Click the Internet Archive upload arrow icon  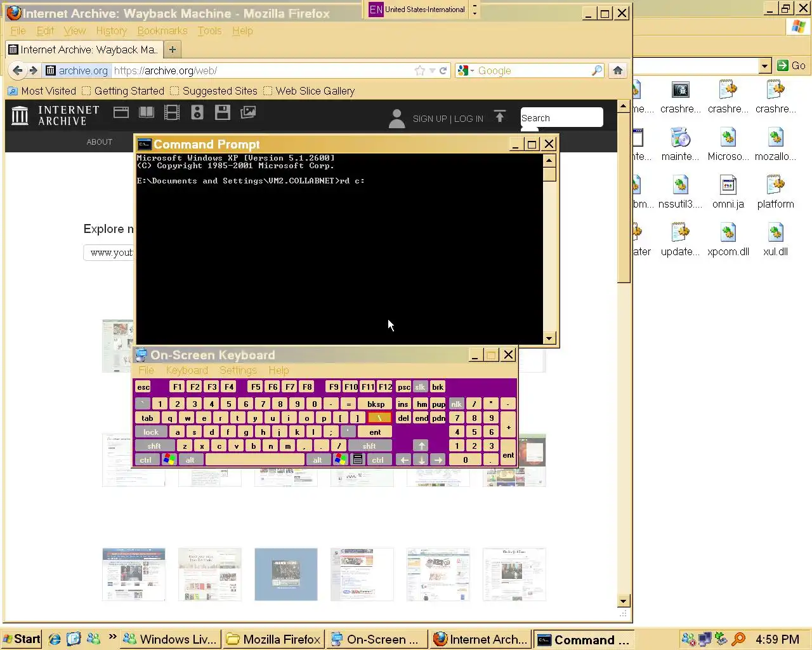click(x=500, y=117)
